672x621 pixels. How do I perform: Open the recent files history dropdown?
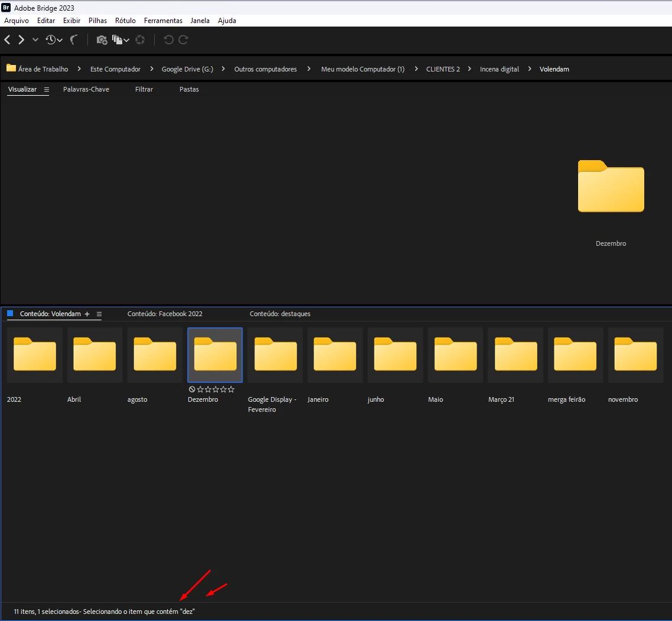[54, 40]
